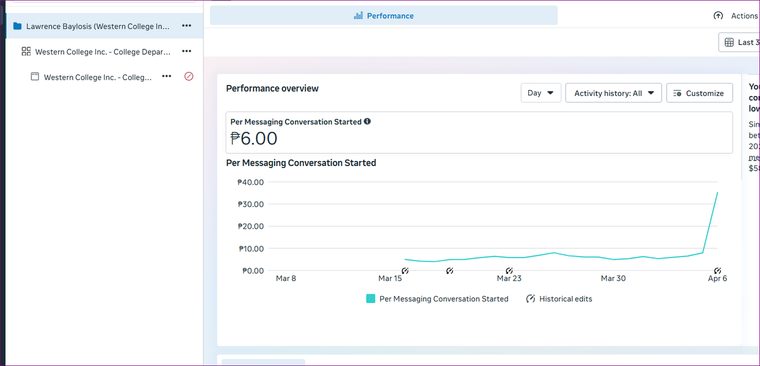Click the Mar 15 x-axis label
Image resolution: width=760 pixels, height=366 pixels.
[390, 279]
